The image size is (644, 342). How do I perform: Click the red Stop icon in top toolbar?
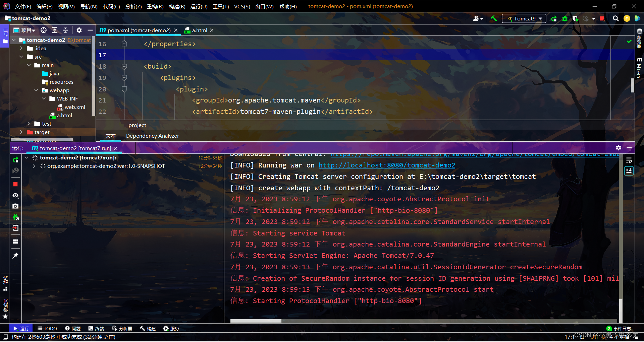point(602,18)
